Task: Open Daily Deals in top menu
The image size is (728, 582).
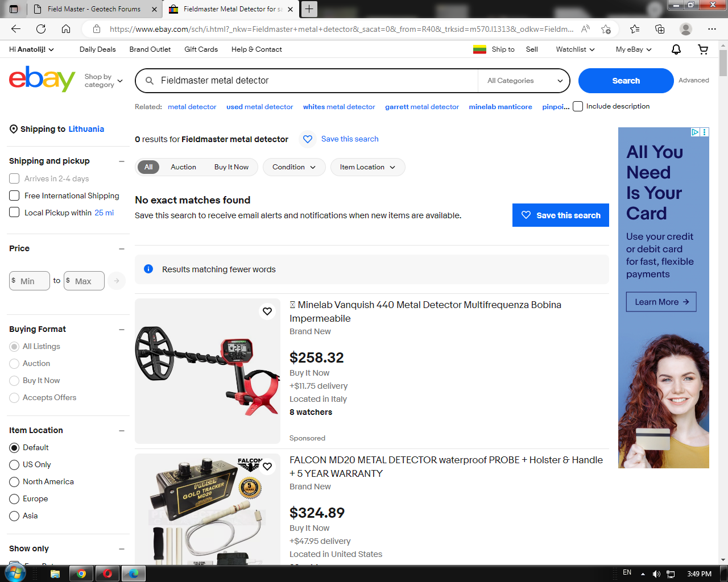Action: pos(98,49)
